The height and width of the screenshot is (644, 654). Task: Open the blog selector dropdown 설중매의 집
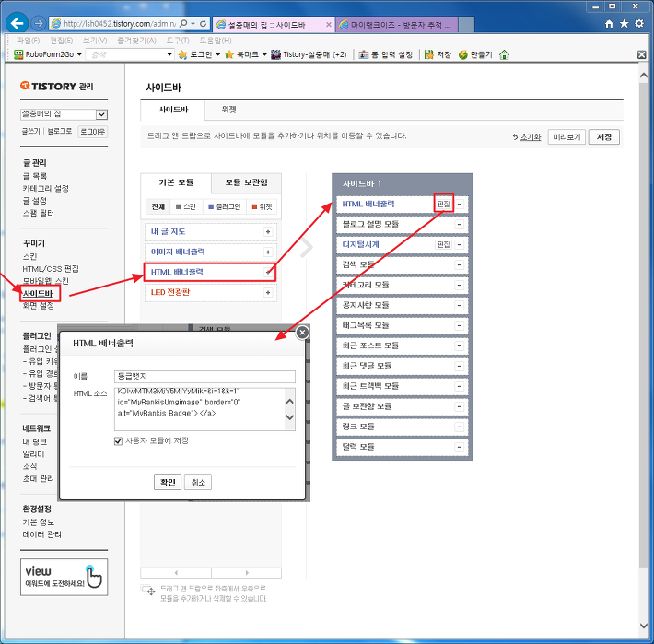pos(64,114)
